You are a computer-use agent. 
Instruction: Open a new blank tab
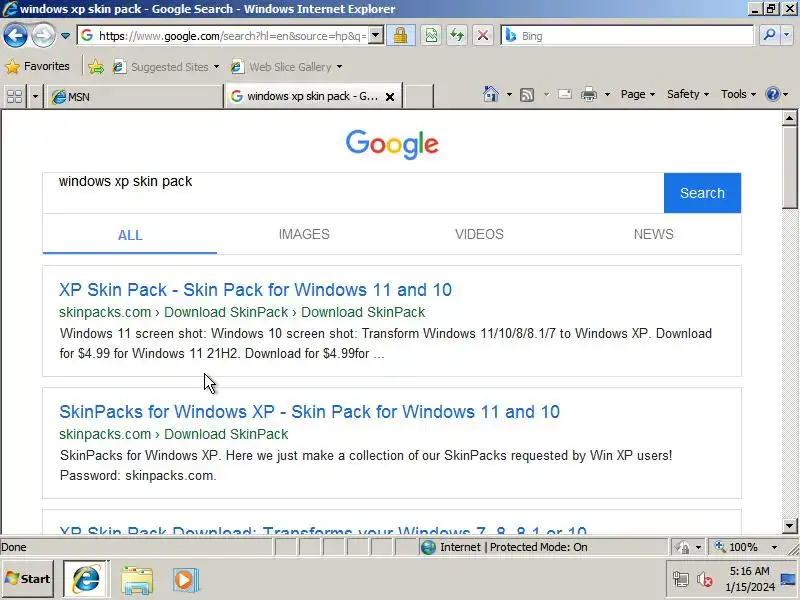coord(418,96)
